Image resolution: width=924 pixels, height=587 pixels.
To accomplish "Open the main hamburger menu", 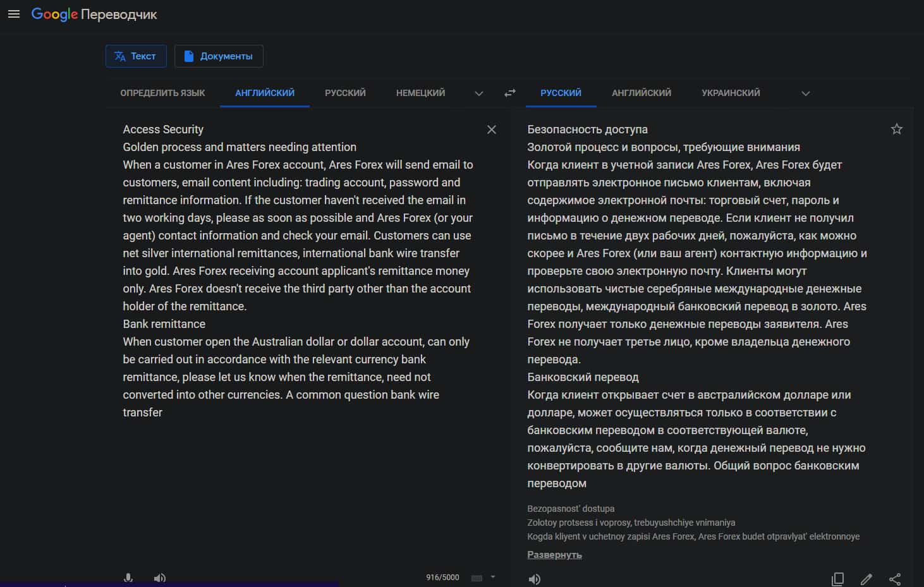I will (x=14, y=14).
